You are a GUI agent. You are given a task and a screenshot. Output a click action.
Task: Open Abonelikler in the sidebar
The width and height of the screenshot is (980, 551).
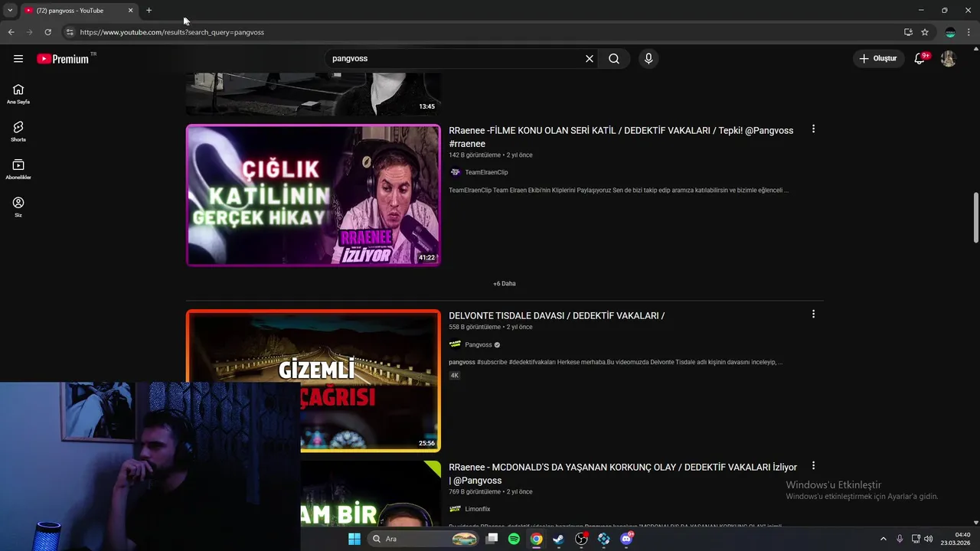coord(18,169)
